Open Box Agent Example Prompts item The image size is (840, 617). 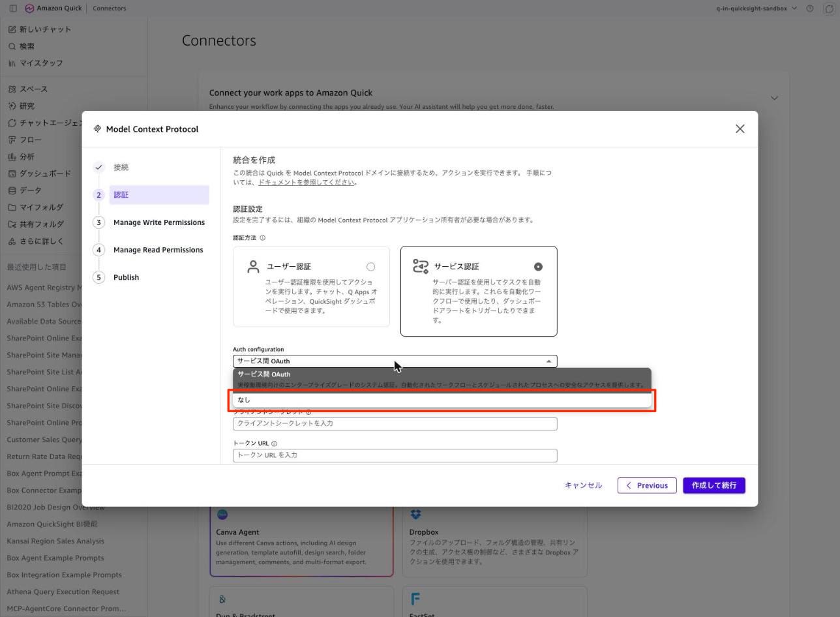55,558
